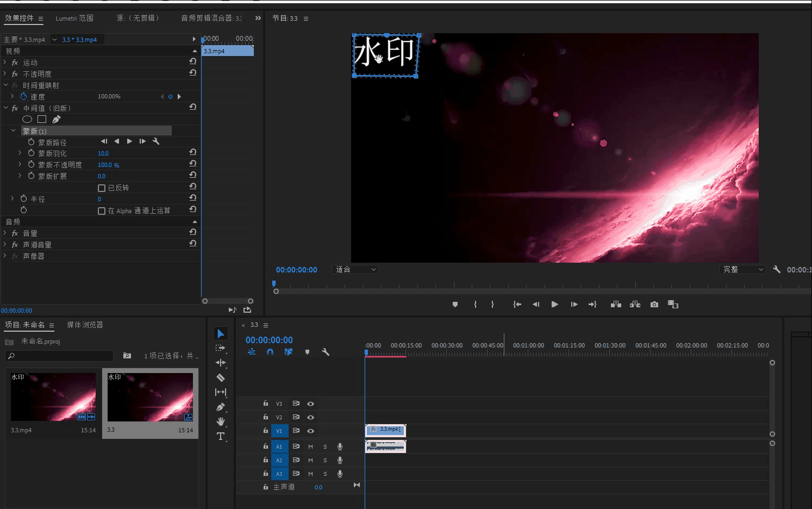Expand the 运动 effect properties
This screenshot has width=812, height=509.
(x=5, y=63)
